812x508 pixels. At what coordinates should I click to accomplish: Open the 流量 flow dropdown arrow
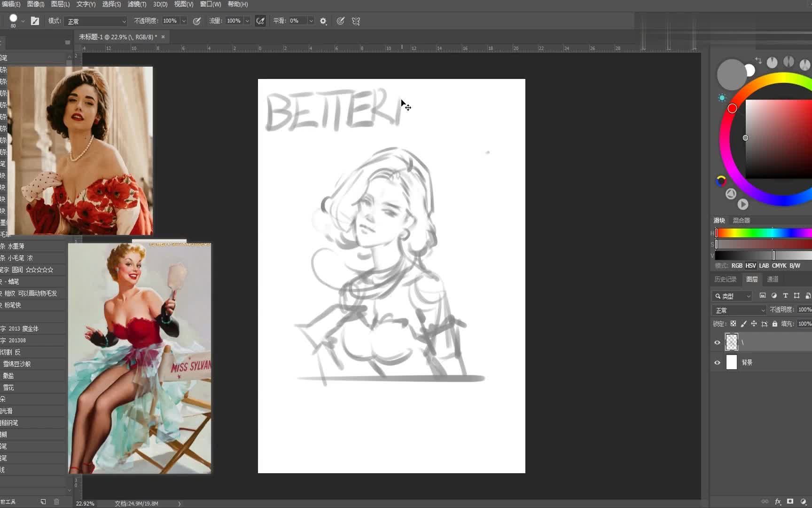247,21
